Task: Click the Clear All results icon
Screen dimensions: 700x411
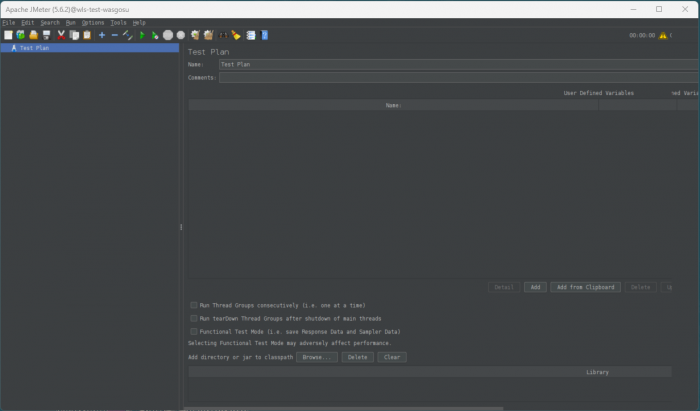Action: point(208,35)
